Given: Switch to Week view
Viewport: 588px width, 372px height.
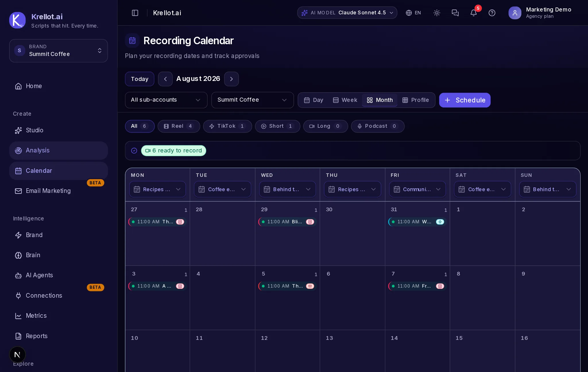Looking at the screenshot, I should (x=345, y=100).
